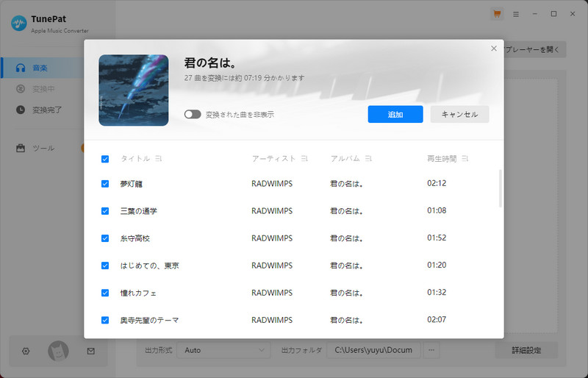Click RADWIMPS artist in 夢灯籠 row
The height and width of the screenshot is (378, 588).
pos(272,184)
